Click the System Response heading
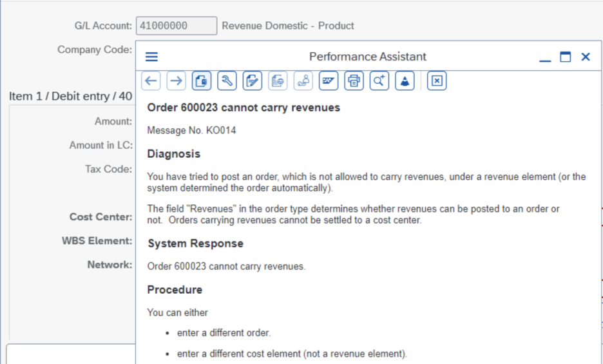 tap(195, 244)
